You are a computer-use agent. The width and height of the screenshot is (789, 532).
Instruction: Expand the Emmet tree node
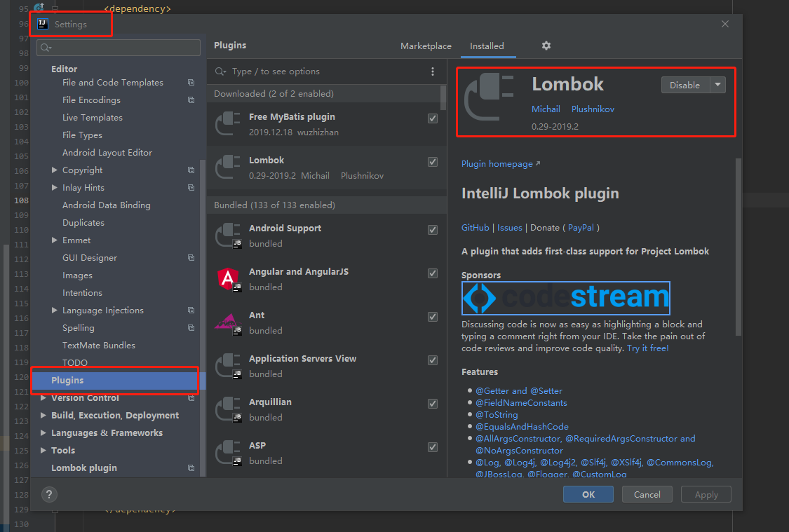tap(54, 240)
